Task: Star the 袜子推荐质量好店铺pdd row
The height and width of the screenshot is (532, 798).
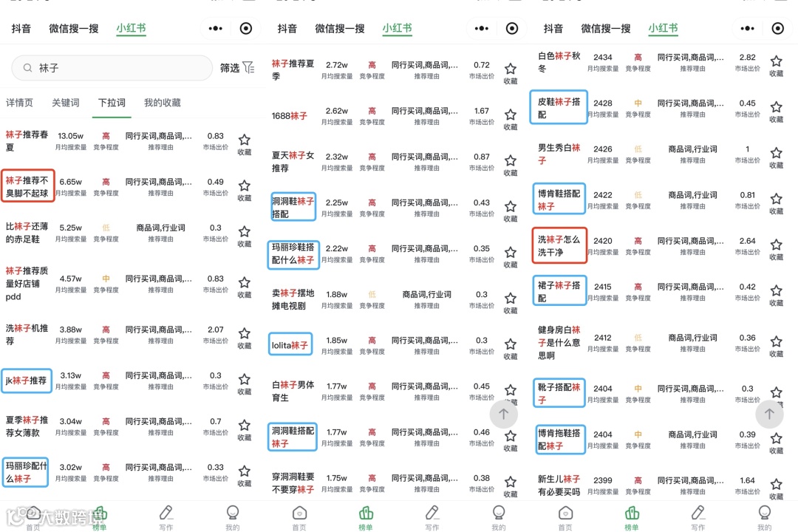Action: [x=245, y=282]
